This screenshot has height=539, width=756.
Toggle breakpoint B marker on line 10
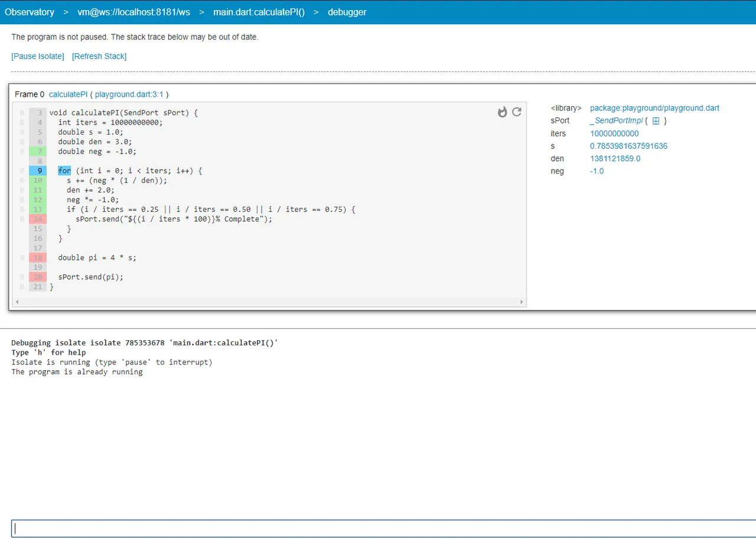pyautogui.click(x=22, y=180)
